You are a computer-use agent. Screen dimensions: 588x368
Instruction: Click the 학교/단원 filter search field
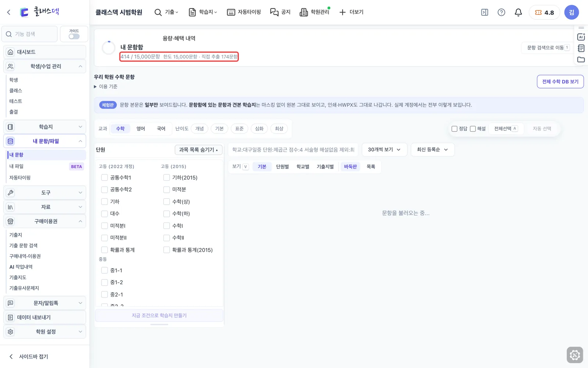[x=293, y=150]
